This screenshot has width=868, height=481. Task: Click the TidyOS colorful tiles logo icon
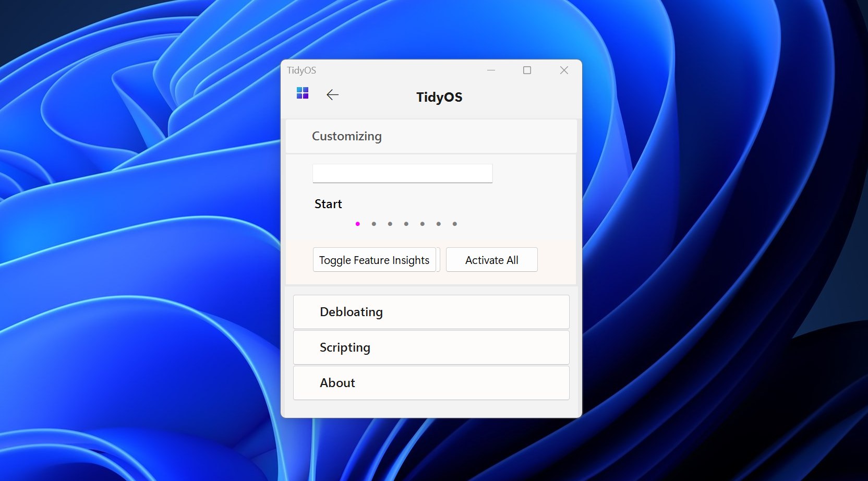303,93
